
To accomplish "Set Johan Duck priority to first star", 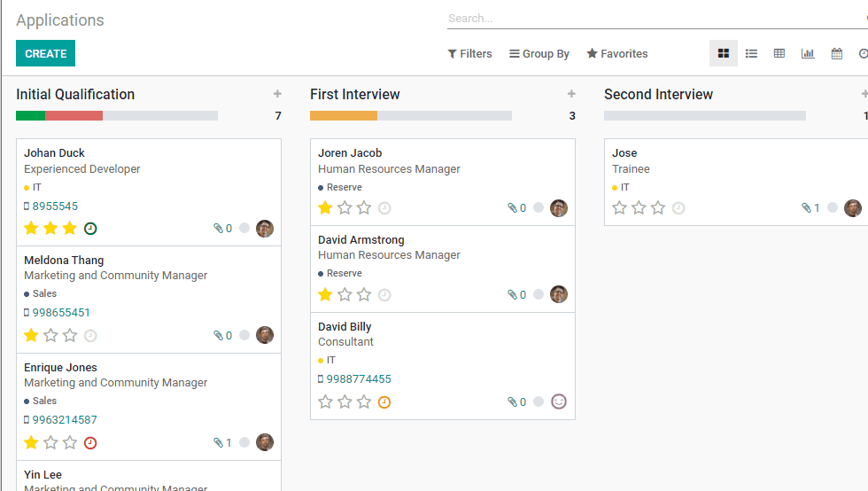I will [x=32, y=229].
